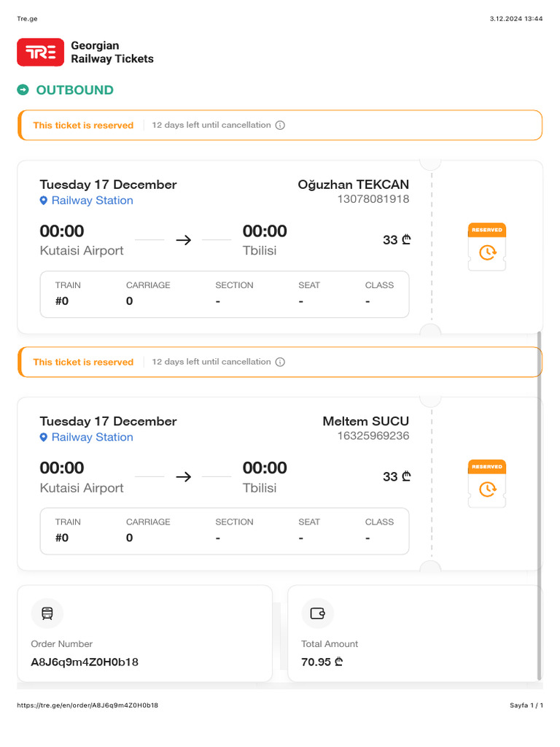Screen dimensions: 560x747
Task: Click the second 'This ticket is reserved' label
Action: (83, 362)
